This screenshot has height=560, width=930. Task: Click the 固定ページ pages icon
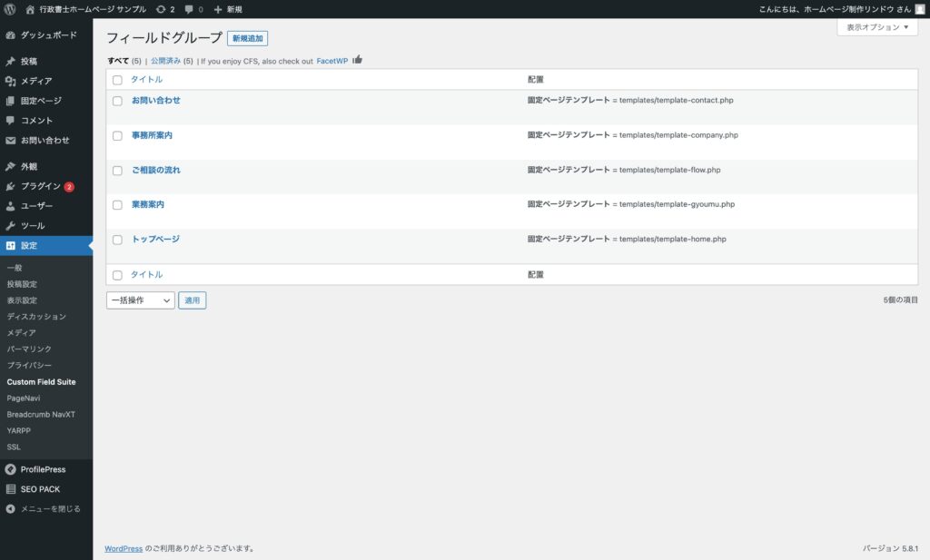(10, 101)
